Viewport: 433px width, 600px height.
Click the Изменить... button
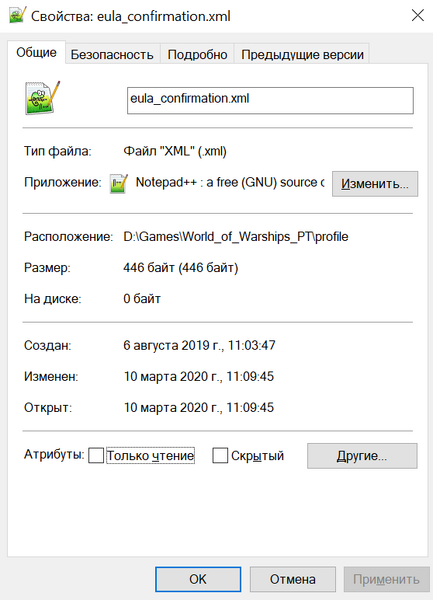pos(375,184)
